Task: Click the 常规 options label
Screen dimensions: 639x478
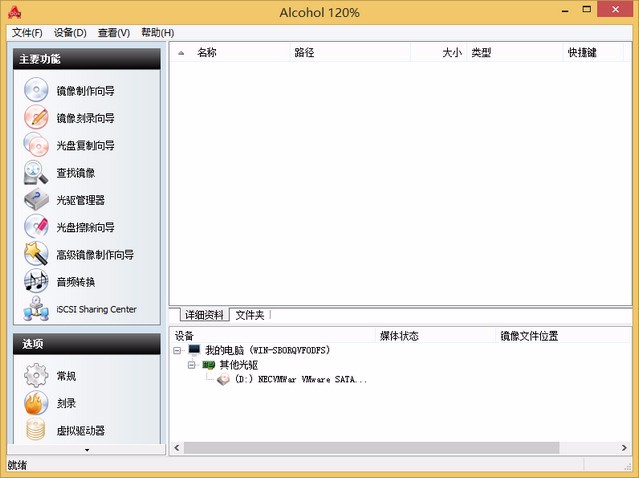Action: 66,376
